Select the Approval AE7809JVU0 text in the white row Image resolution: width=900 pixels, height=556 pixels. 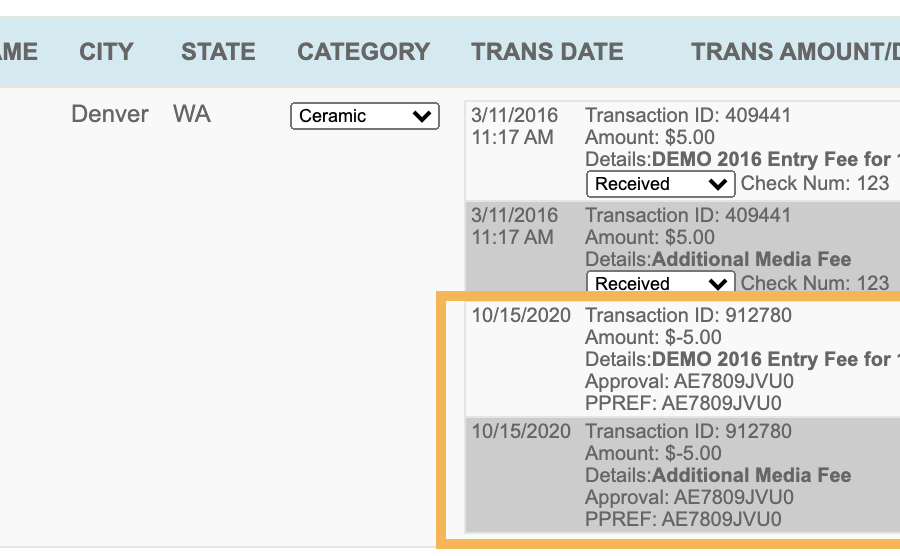click(689, 381)
